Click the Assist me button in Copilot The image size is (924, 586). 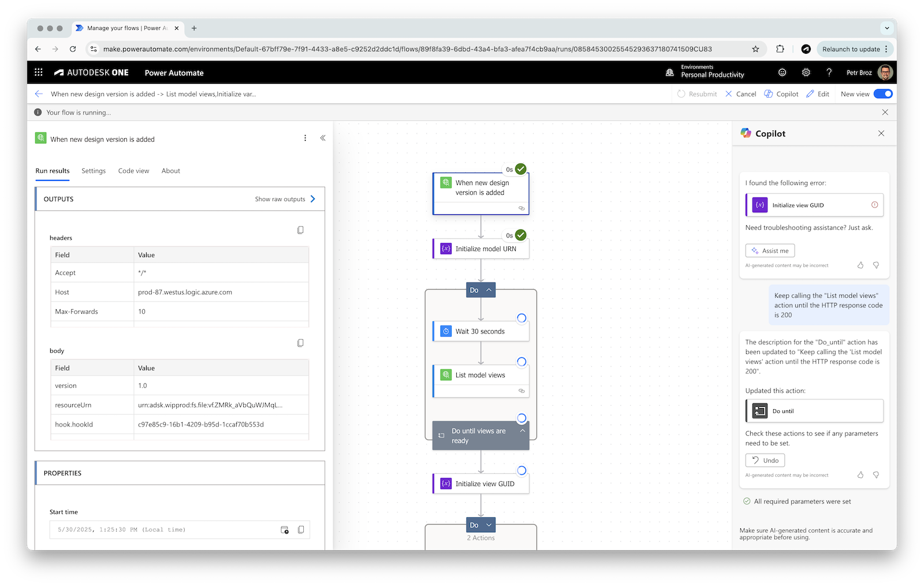[770, 250]
